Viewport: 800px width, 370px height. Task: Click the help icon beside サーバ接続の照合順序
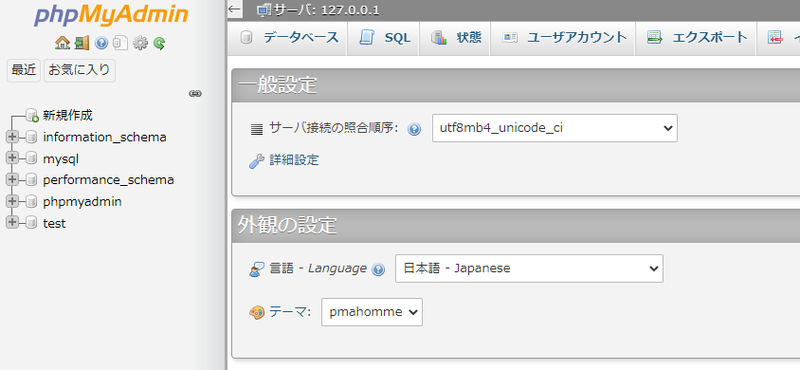pyautogui.click(x=414, y=130)
